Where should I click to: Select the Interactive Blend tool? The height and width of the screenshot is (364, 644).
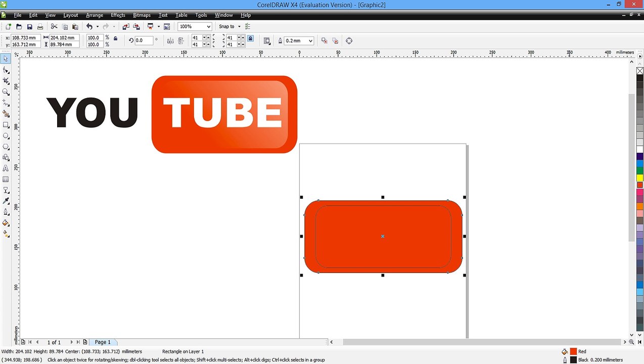[x=6, y=191]
